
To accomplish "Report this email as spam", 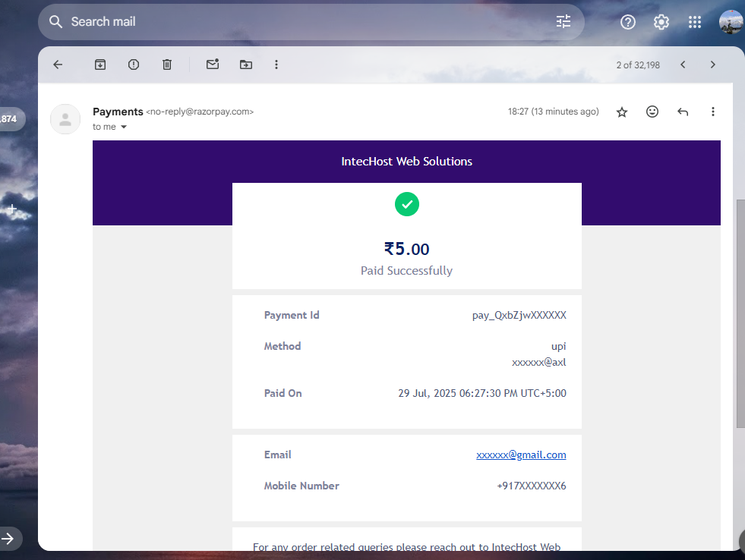I will point(133,64).
